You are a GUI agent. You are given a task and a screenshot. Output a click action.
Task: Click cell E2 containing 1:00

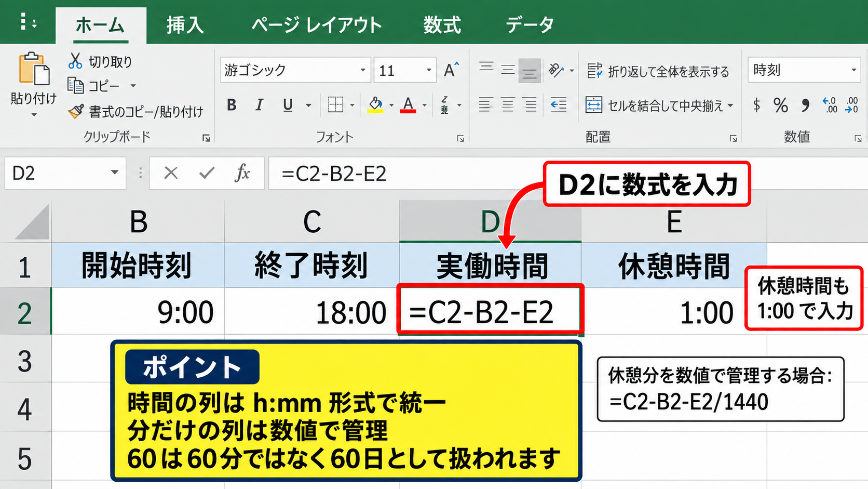(x=674, y=312)
